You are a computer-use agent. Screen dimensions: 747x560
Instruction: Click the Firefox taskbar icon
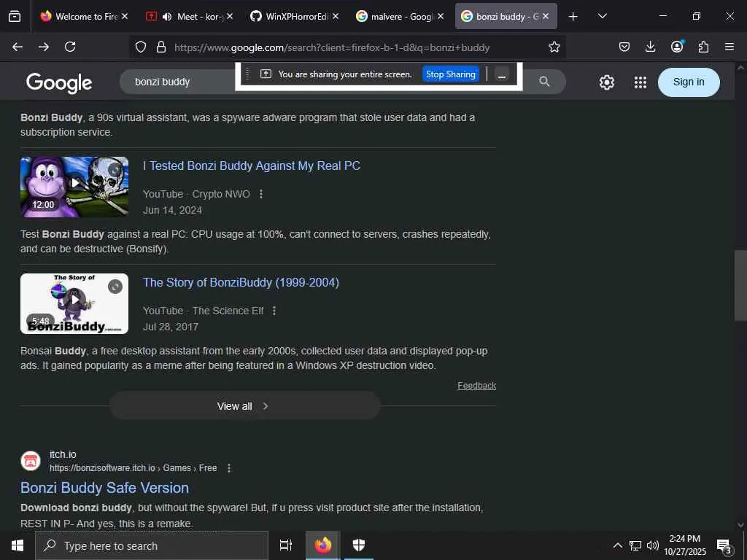click(x=323, y=545)
